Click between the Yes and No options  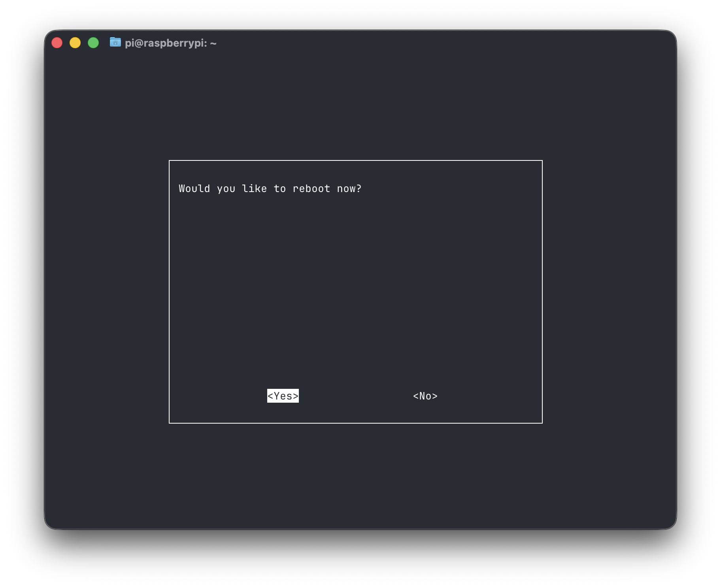(354, 396)
